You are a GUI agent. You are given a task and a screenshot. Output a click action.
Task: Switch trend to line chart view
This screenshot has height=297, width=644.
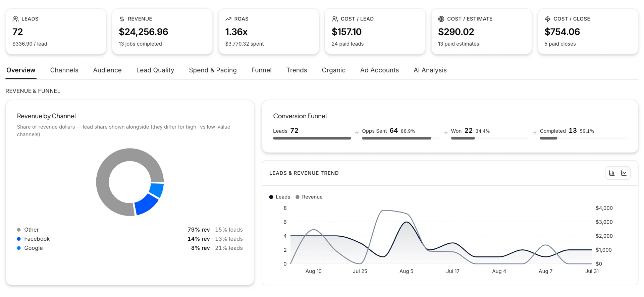pyautogui.click(x=624, y=173)
